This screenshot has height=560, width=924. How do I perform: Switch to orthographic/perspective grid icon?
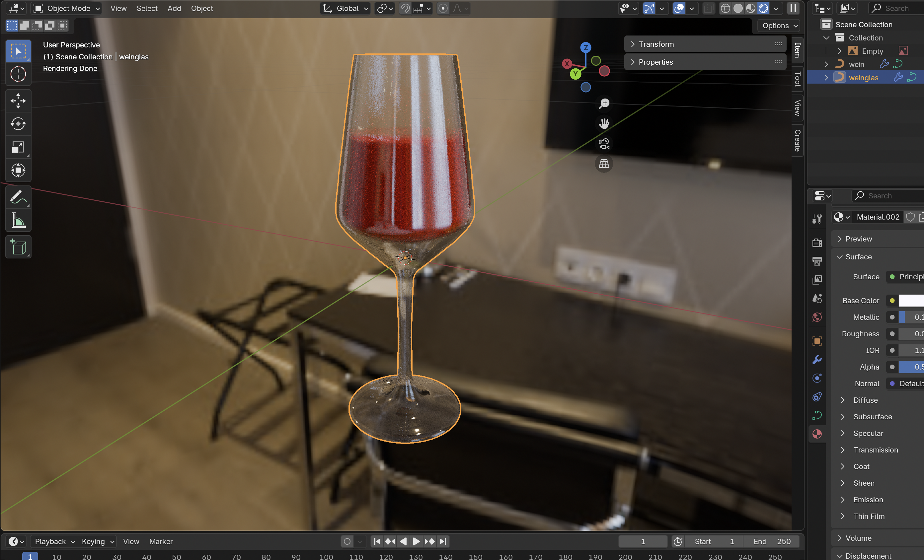(x=604, y=164)
